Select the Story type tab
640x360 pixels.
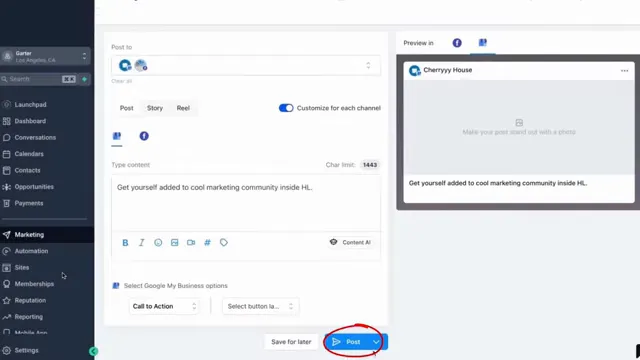click(x=155, y=108)
